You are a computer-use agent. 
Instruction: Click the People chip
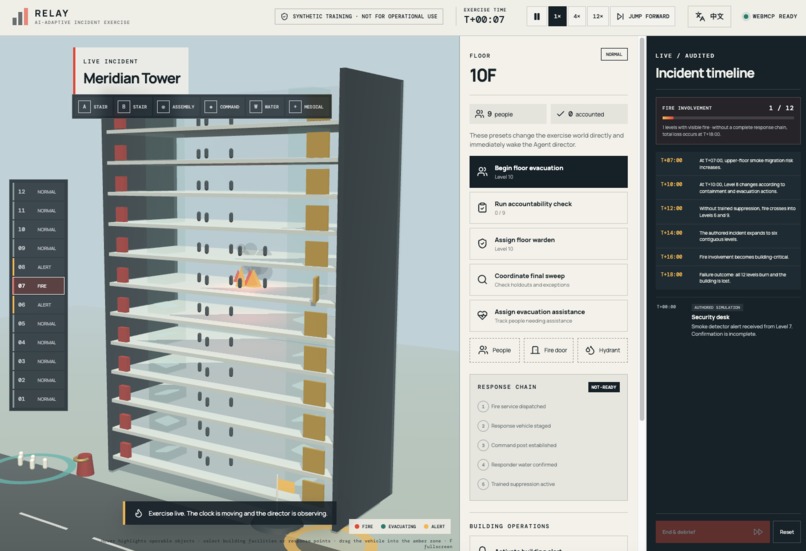pyautogui.click(x=494, y=350)
